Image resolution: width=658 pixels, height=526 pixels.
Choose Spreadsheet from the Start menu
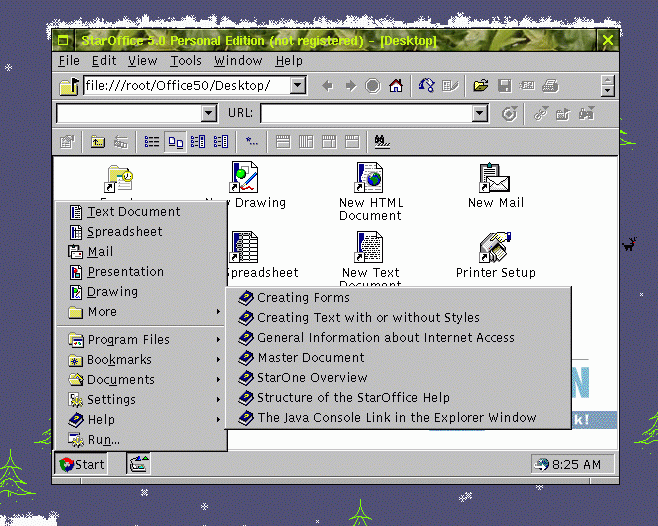142,232
